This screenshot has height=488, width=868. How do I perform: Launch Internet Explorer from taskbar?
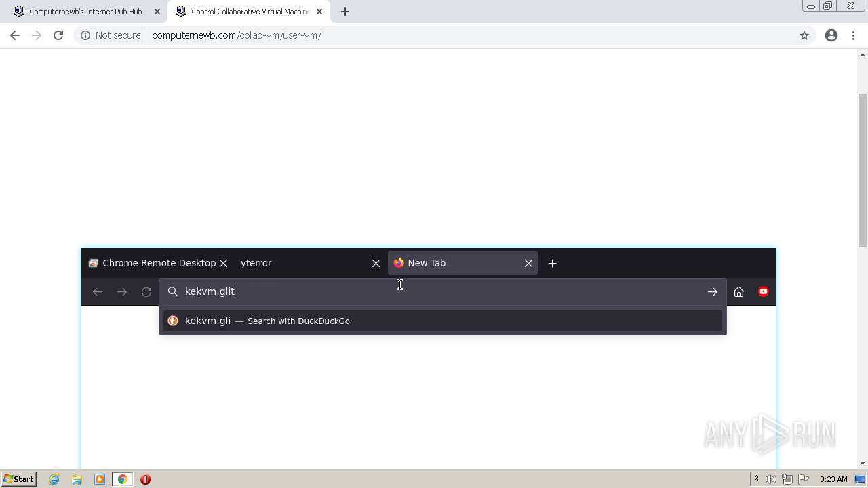54,479
